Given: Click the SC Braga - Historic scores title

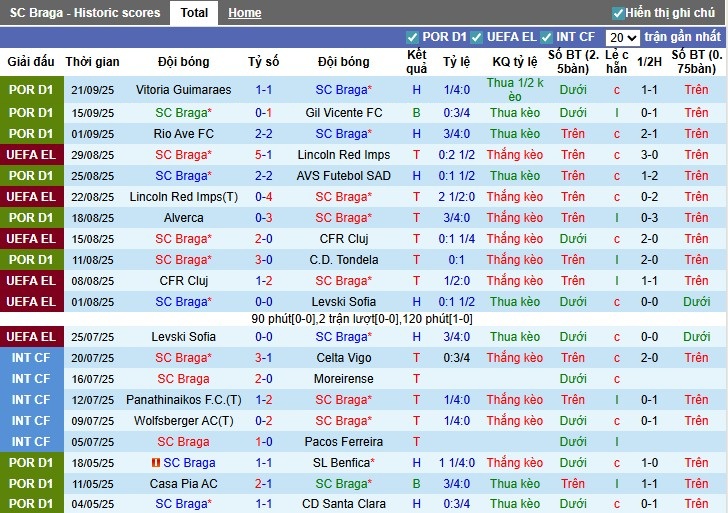Looking at the screenshot, I should pos(85,13).
